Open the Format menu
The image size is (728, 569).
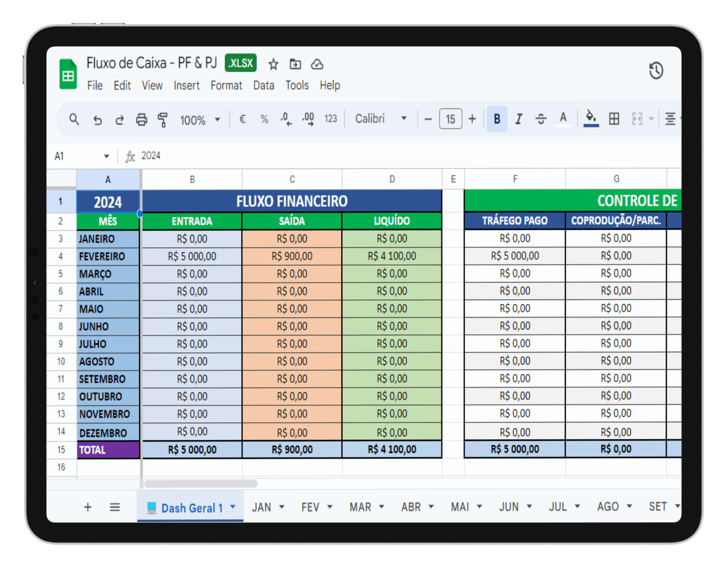point(226,86)
